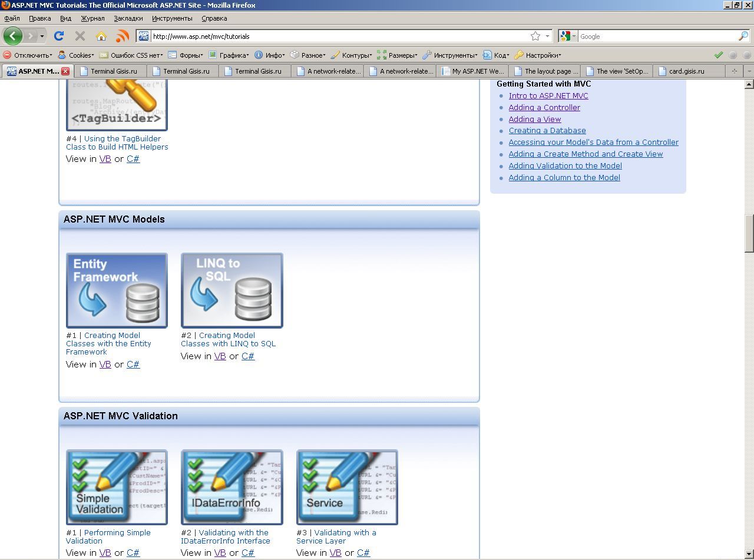Screen dimensions: 754x560
Task: Open the Creating a Database link
Action: click(x=547, y=131)
